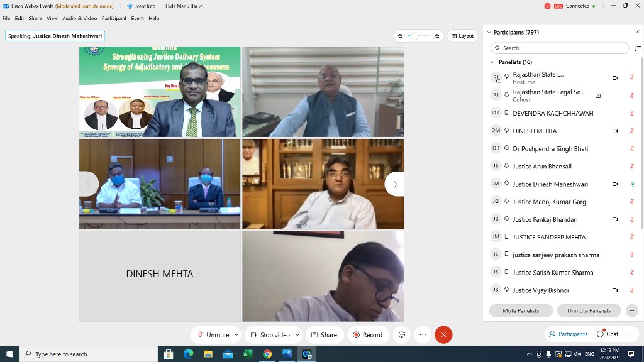Screen dimensions: 644x362
Task: Click camera icon for DINESH MEHTA
Action: 615,131
